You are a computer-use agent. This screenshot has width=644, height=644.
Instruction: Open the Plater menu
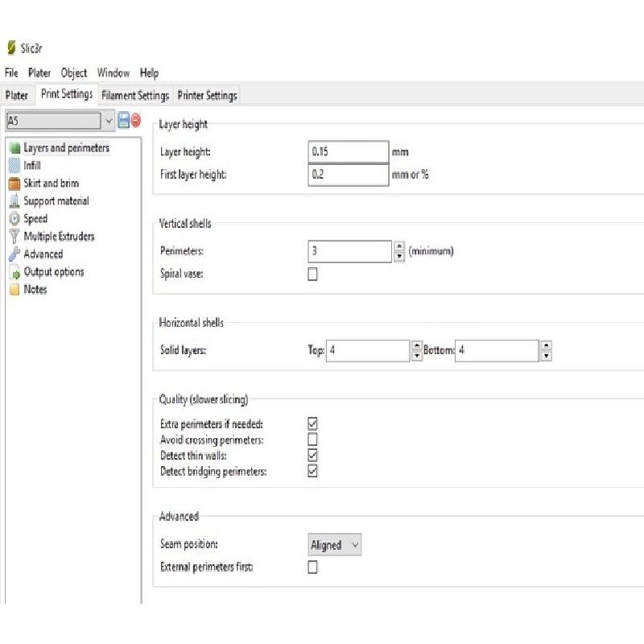pyautogui.click(x=39, y=73)
